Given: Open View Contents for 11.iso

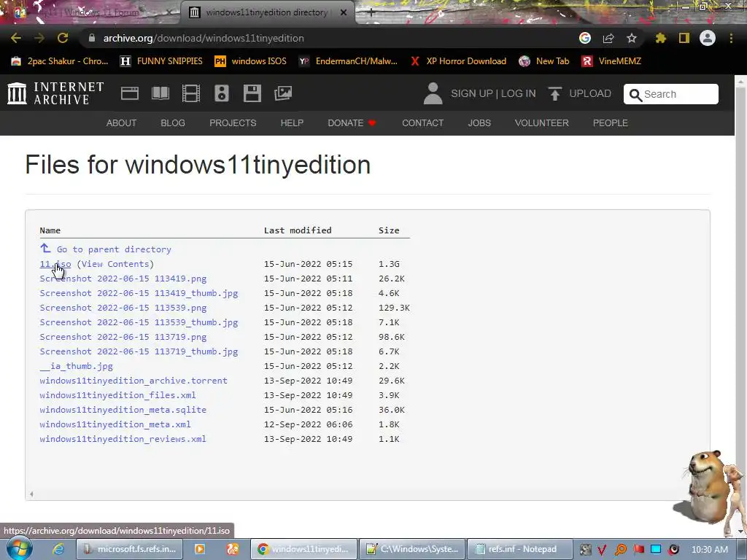Looking at the screenshot, I should pyautogui.click(x=115, y=264).
